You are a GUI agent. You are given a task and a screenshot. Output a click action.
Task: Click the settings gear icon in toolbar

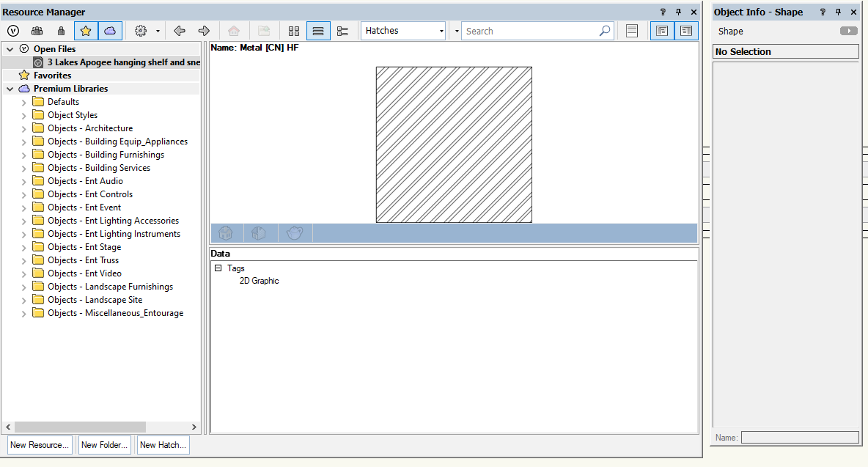(x=141, y=31)
